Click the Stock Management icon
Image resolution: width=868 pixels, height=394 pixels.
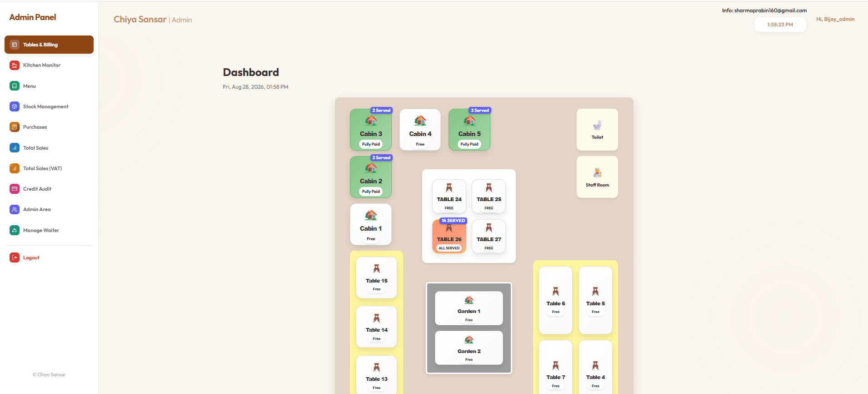point(15,106)
